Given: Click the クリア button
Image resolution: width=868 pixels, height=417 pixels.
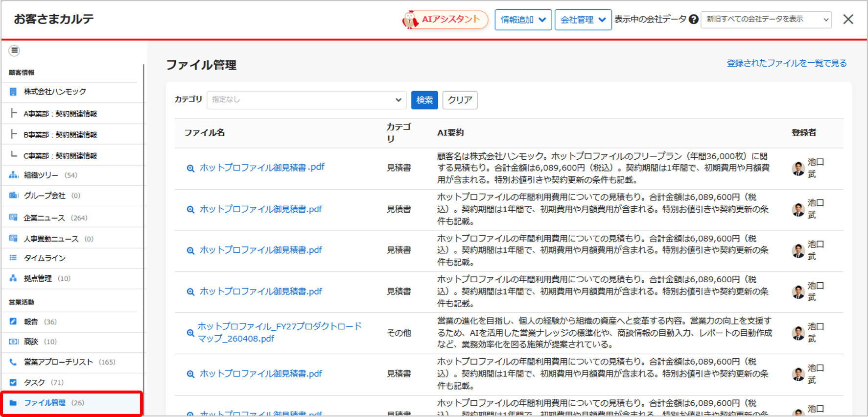Looking at the screenshot, I should pos(460,100).
